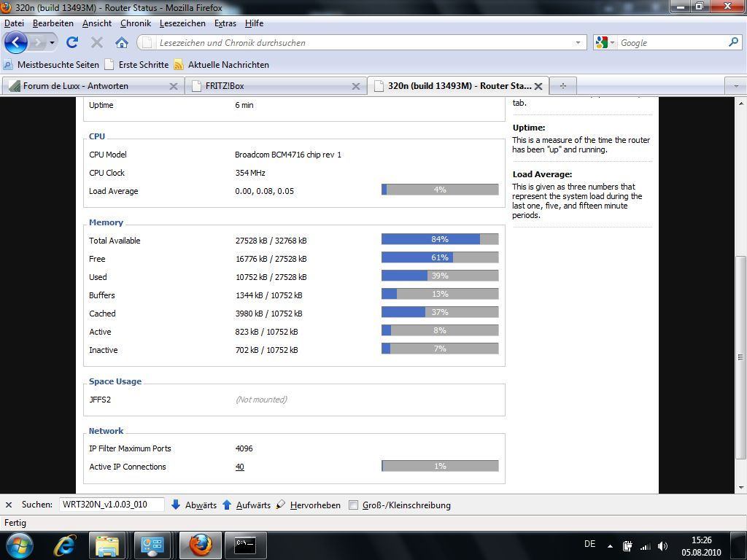Click the page vertical scrollbar thumb
This screenshot has width=747, height=560.
741,357
